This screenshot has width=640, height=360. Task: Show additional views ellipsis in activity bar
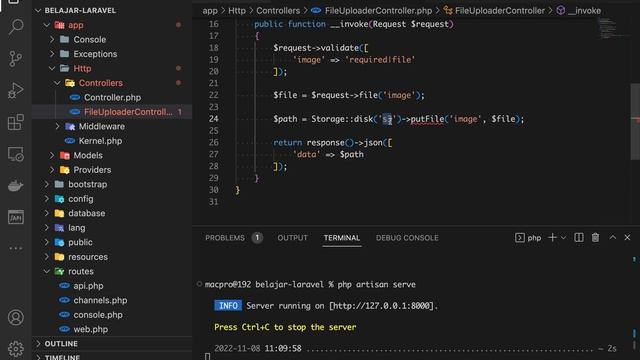click(x=16, y=248)
